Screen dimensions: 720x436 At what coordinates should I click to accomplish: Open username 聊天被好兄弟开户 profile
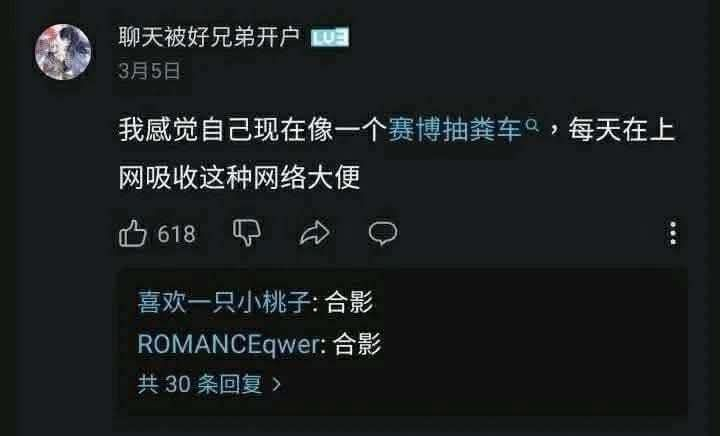tap(209, 37)
